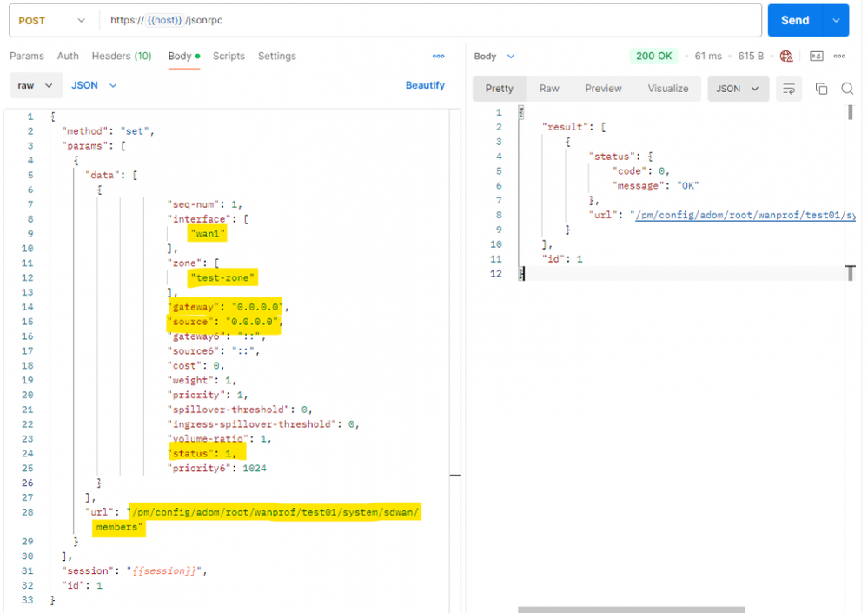This screenshot has height=613, width=868.
Task: Copy the response body to clipboard
Action: tap(821, 89)
